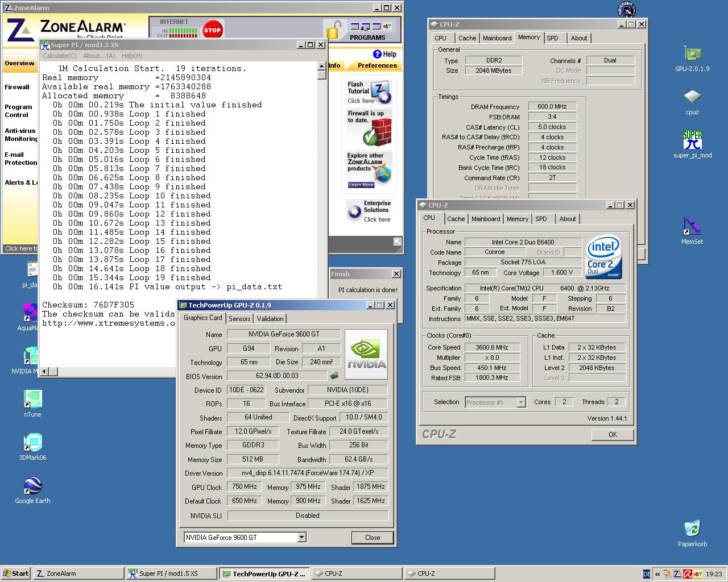This screenshot has height=582, width=728.
Task: Click the Super PI title bar icon
Action: [x=45, y=44]
